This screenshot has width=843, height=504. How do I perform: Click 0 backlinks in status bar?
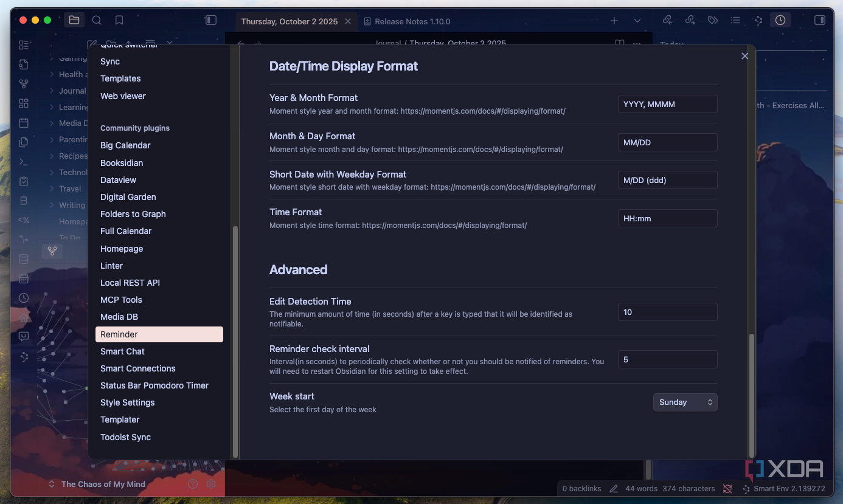(582, 488)
